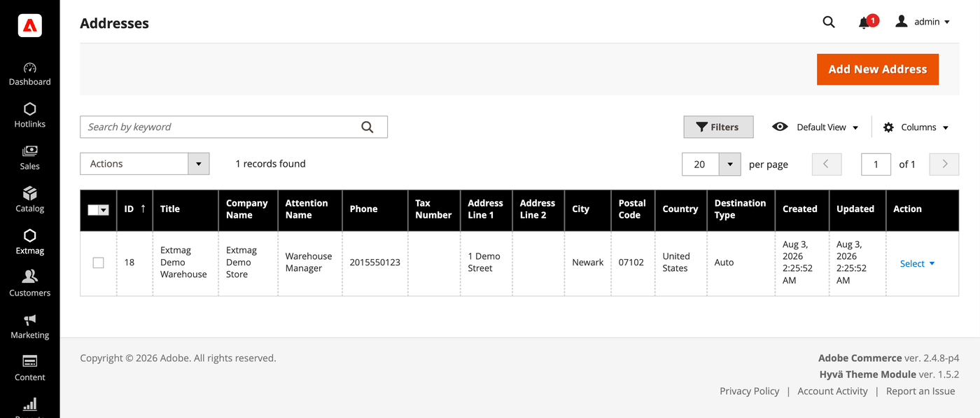Click postal code 07102
980x418 pixels.
[x=631, y=263]
